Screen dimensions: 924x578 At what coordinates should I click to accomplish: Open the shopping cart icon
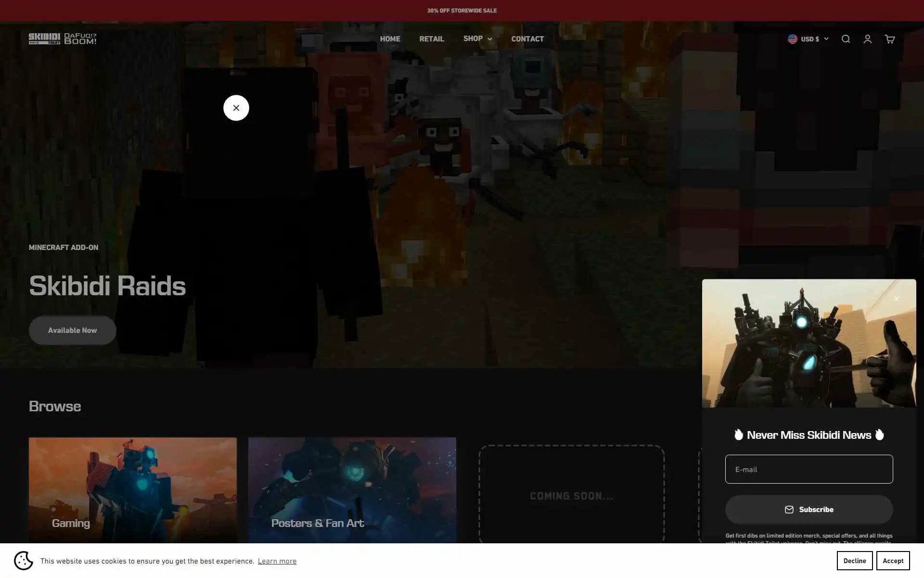point(889,39)
